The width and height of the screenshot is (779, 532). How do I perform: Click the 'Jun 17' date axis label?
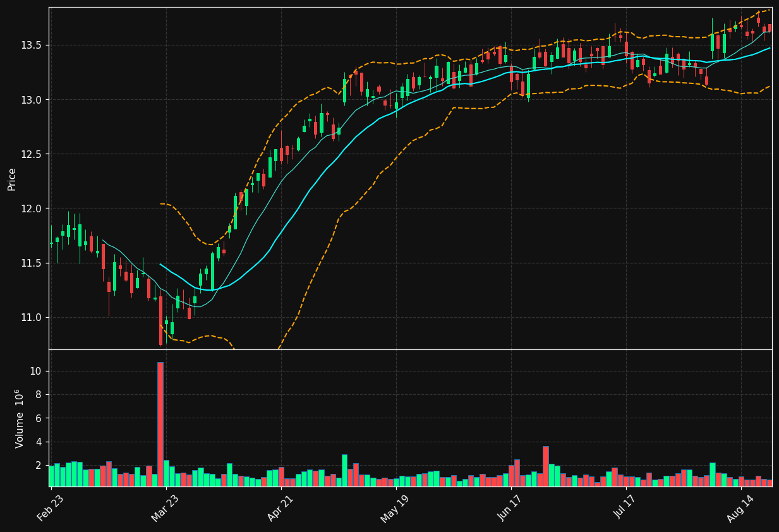tap(510, 509)
